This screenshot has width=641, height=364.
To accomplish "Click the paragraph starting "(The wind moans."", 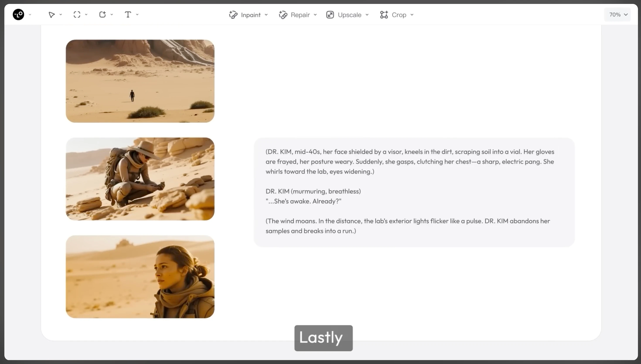I will tap(408, 226).
